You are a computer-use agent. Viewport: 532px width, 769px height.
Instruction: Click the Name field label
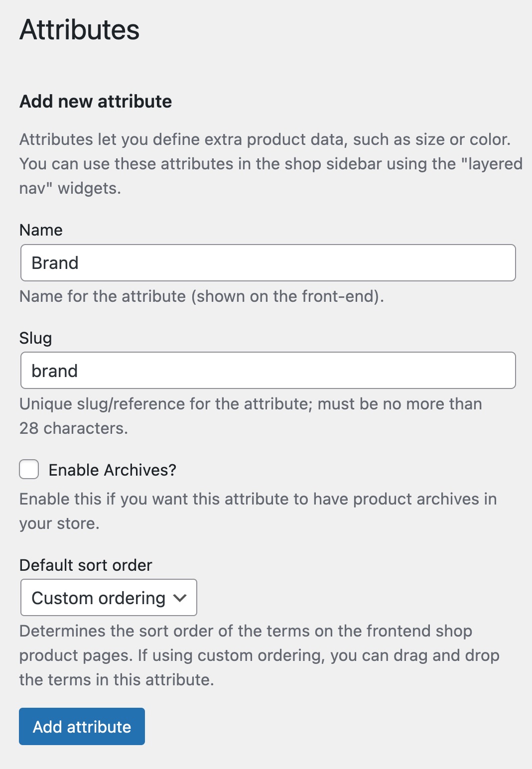click(x=41, y=230)
